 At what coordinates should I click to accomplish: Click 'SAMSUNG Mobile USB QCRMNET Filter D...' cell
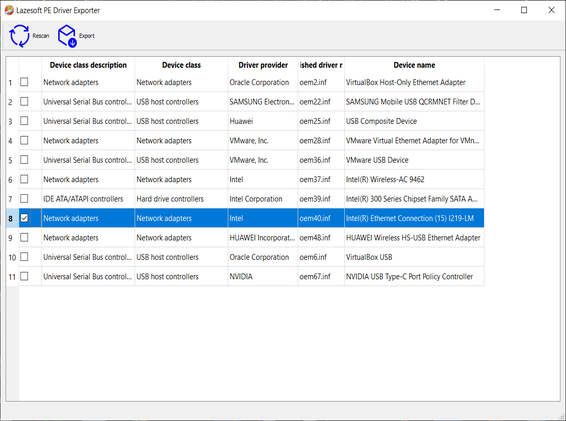pos(414,102)
